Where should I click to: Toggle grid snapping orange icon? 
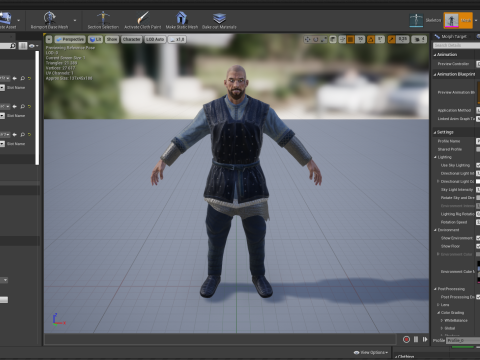tap(350, 40)
